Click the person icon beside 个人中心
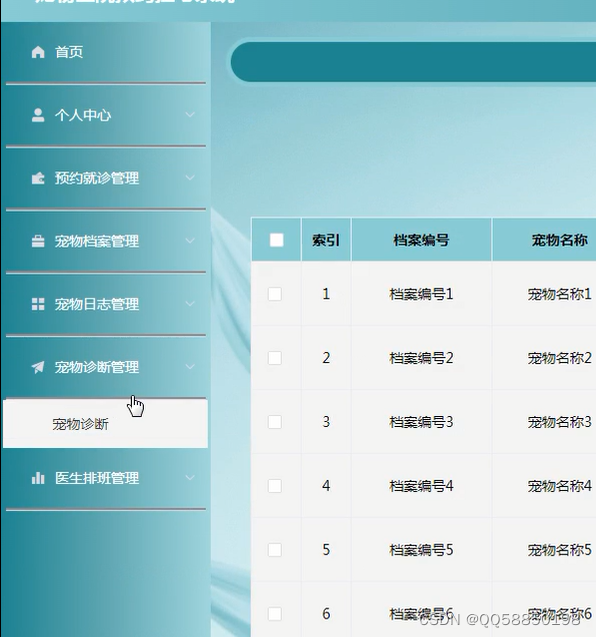The image size is (596, 637). pyautogui.click(x=38, y=115)
